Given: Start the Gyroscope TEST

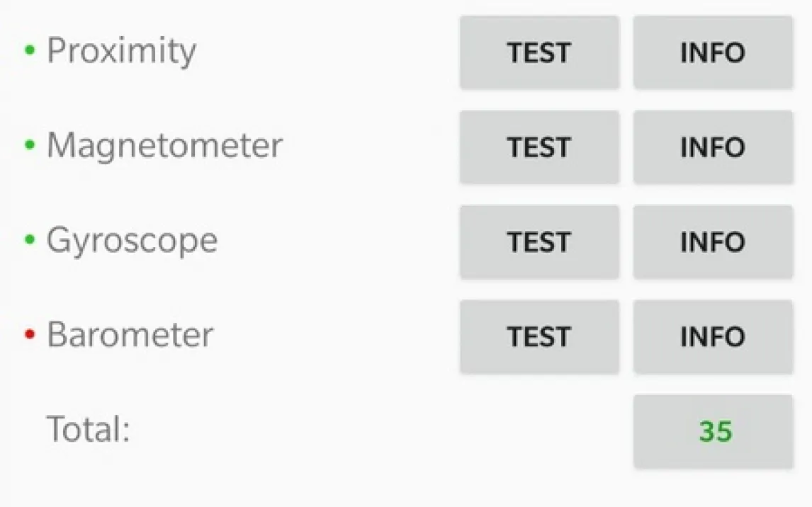Looking at the screenshot, I should 539,242.
